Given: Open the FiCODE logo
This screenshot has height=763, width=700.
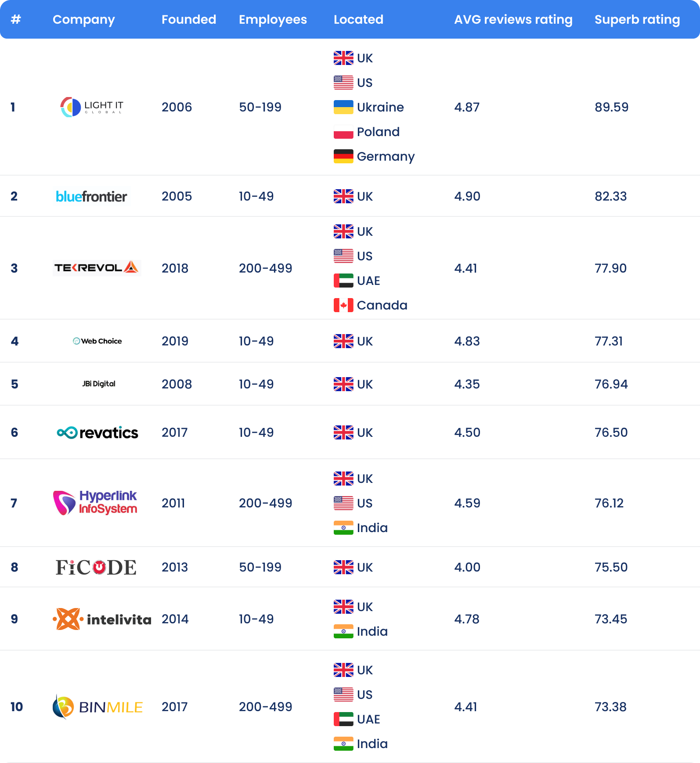Looking at the screenshot, I should [96, 567].
